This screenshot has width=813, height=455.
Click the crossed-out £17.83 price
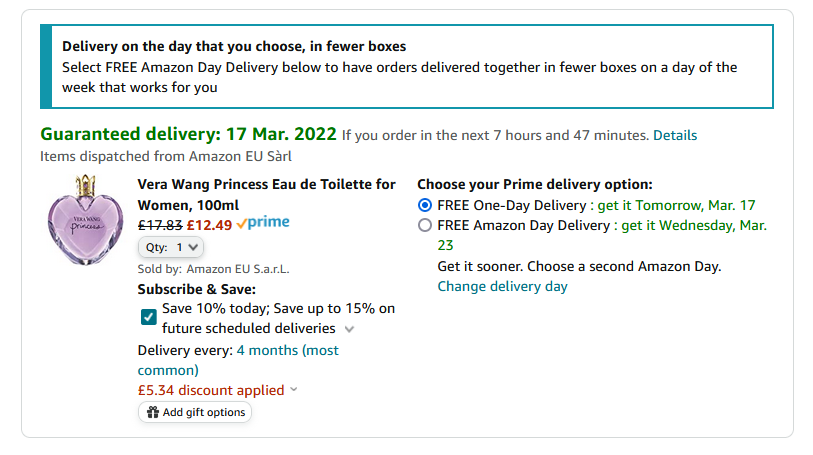coord(160,225)
